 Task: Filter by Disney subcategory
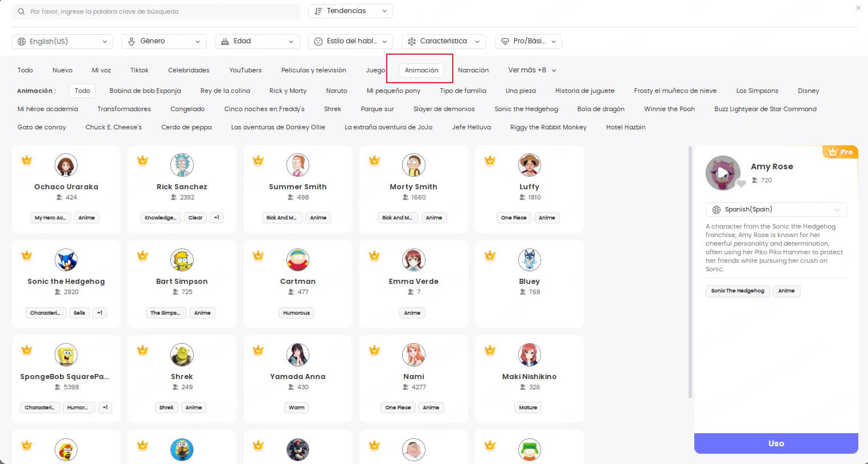[x=808, y=91]
